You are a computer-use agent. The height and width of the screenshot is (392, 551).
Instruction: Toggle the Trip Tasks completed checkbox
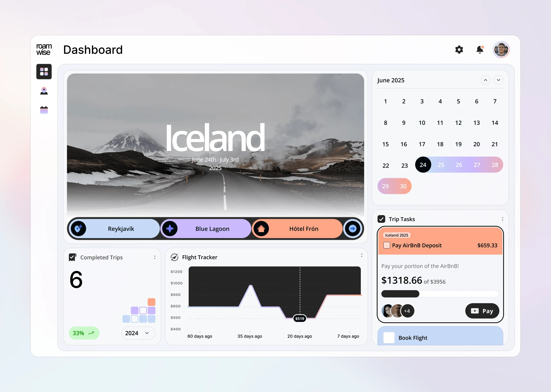[x=381, y=219]
